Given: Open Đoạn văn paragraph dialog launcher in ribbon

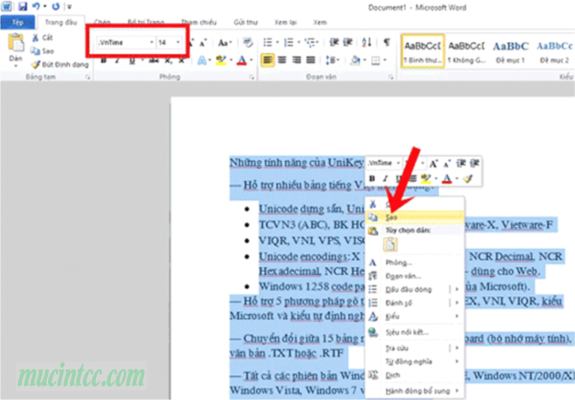Looking at the screenshot, I should 391,77.
